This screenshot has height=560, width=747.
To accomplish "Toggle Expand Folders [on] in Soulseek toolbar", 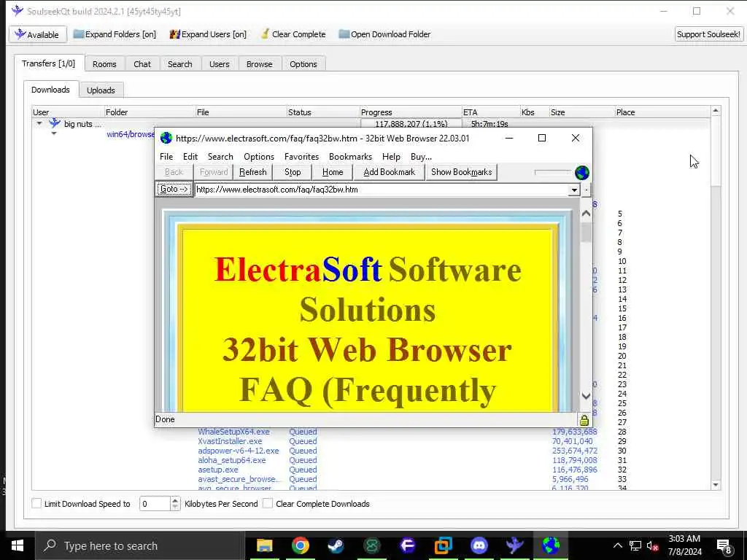I will pyautogui.click(x=115, y=34).
